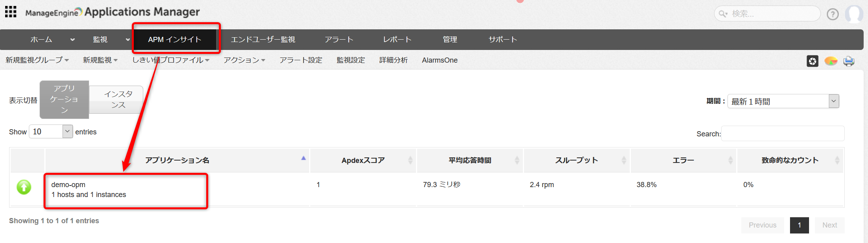Open the 期間 time period dropdown

point(783,101)
